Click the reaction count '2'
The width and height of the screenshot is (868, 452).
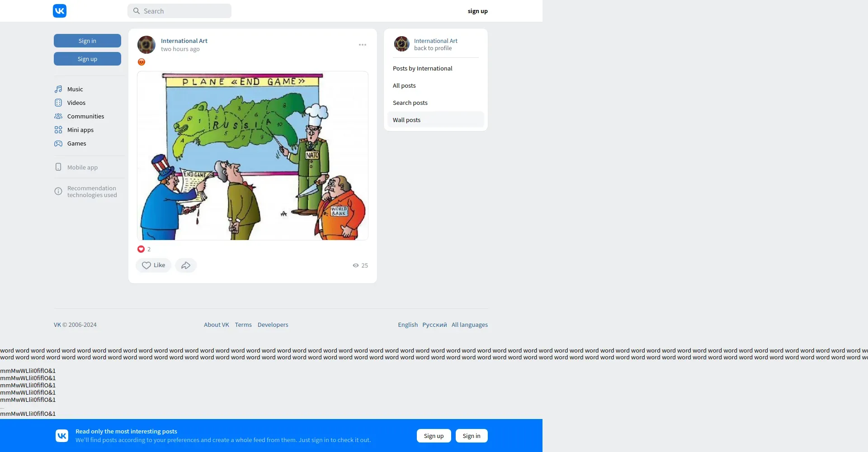click(x=149, y=249)
